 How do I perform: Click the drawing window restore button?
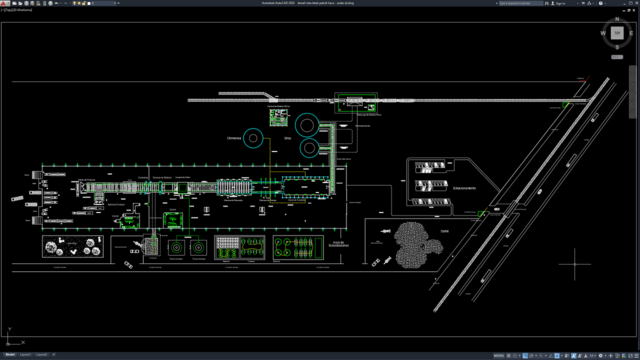629,10
